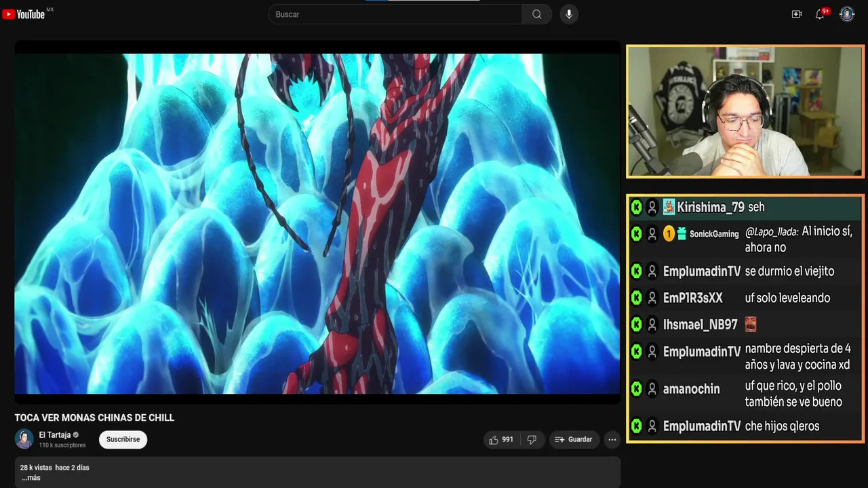Open the account avatar menu
Screen dimensions: 868x488
pos(847,14)
